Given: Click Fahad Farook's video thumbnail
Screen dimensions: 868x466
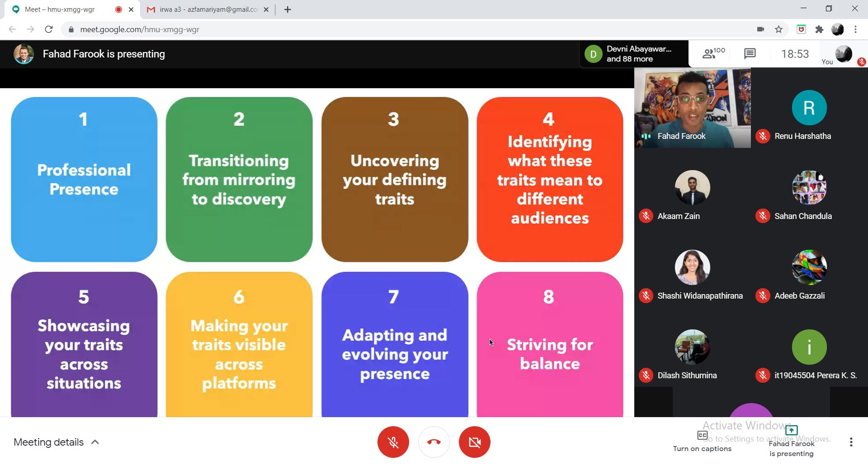Looking at the screenshot, I should [692, 108].
